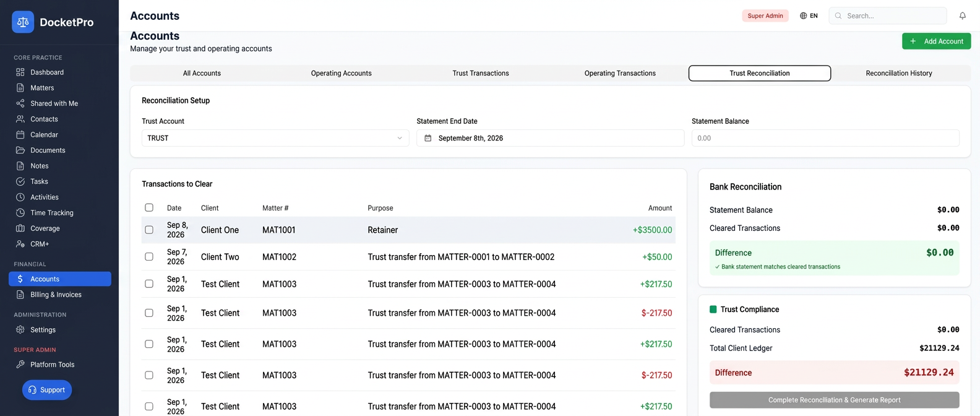
Task: Click the Add Account button
Action: point(936,41)
